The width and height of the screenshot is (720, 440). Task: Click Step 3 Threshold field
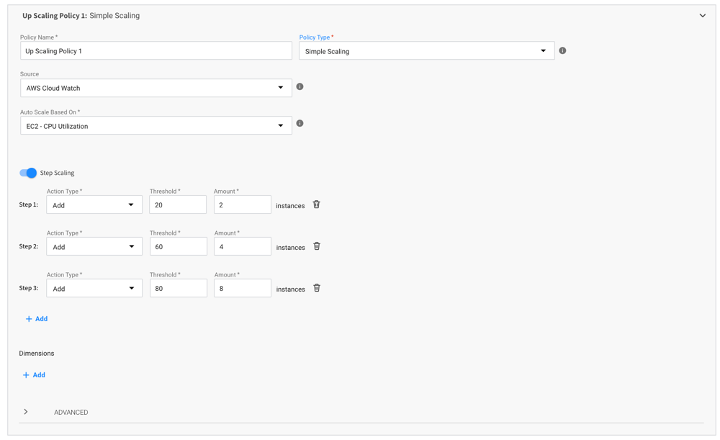177,288
